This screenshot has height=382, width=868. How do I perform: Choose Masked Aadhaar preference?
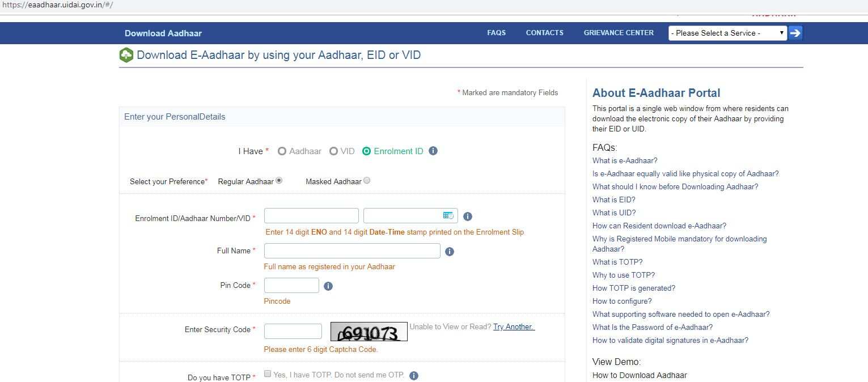click(367, 181)
